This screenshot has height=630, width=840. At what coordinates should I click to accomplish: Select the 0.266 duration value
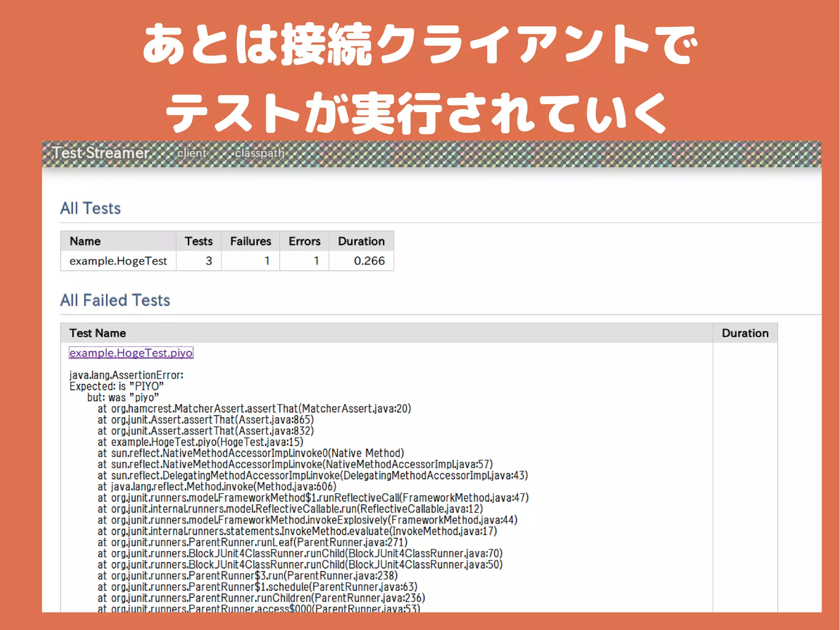(369, 261)
